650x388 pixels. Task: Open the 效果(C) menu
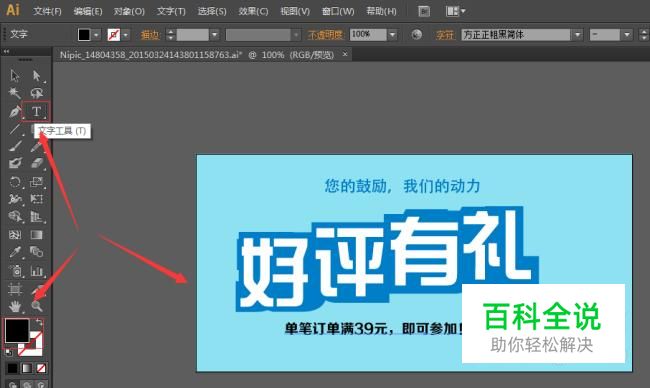[253, 11]
